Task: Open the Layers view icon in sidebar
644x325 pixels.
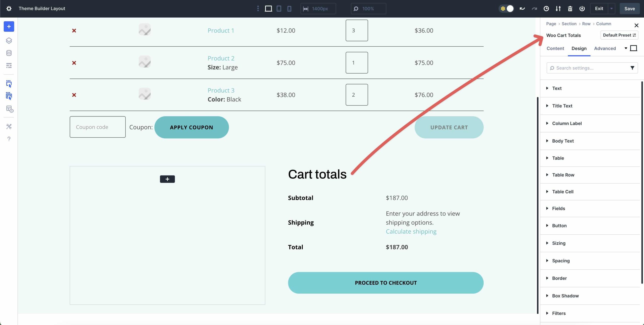Action: point(9,41)
